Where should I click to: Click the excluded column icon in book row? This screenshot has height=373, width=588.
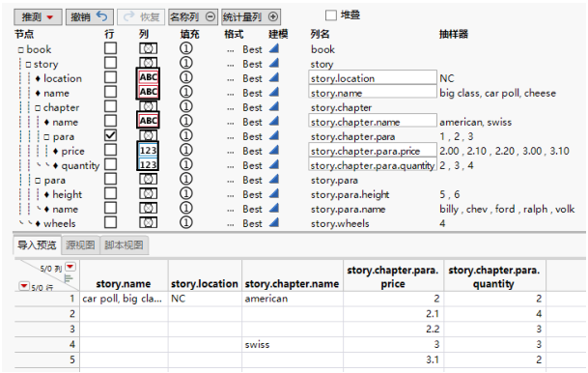click(148, 48)
